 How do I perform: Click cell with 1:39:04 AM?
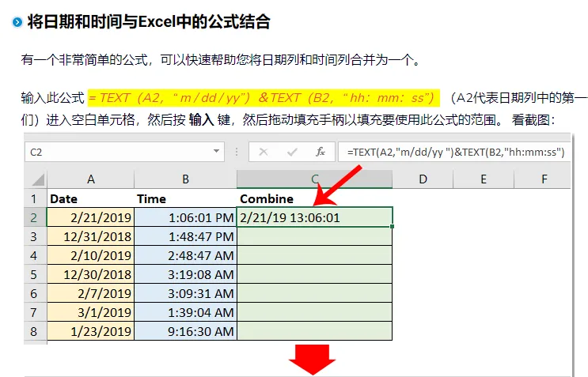click(x=185, y=312)
